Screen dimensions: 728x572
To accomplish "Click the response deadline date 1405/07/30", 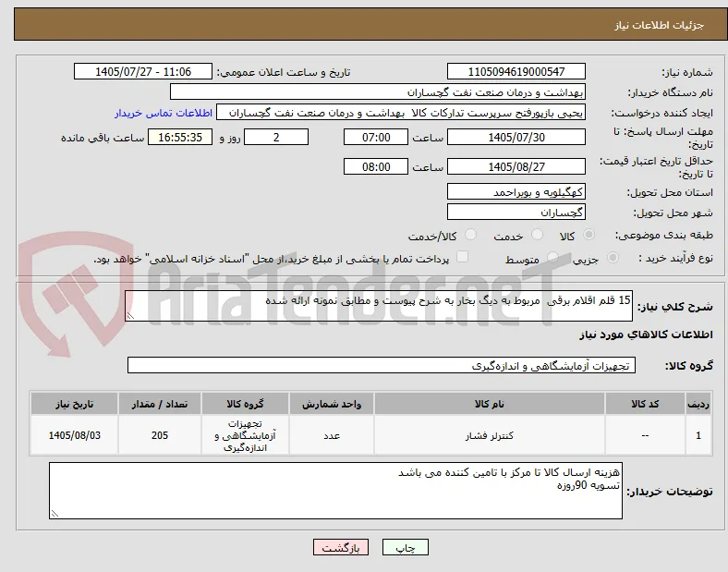I will click(x=516, y=137).
